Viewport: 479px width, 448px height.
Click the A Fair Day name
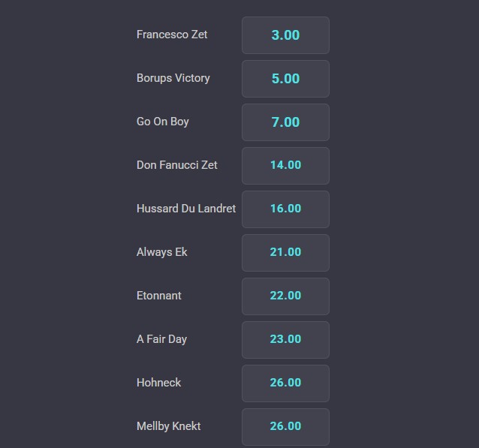161,339
